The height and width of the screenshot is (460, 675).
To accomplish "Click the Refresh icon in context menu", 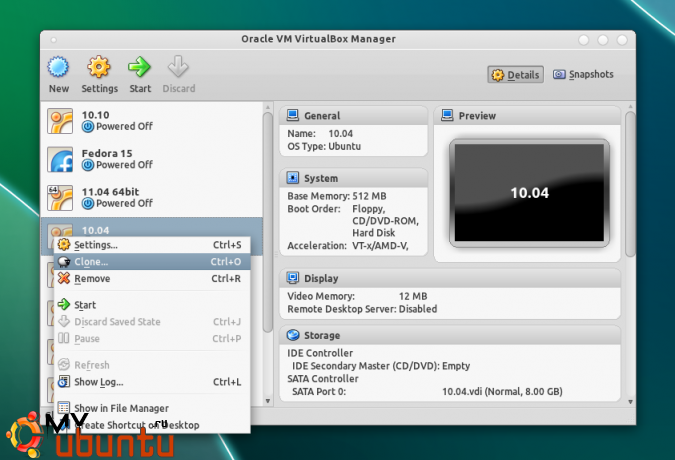I will pos(64,364).
